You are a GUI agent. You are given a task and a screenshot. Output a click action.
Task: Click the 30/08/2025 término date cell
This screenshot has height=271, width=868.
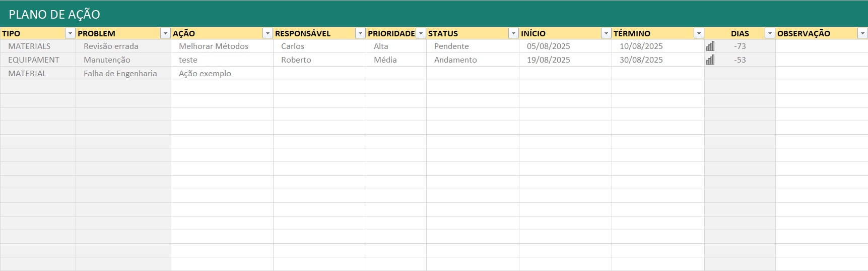pos(641,60)
